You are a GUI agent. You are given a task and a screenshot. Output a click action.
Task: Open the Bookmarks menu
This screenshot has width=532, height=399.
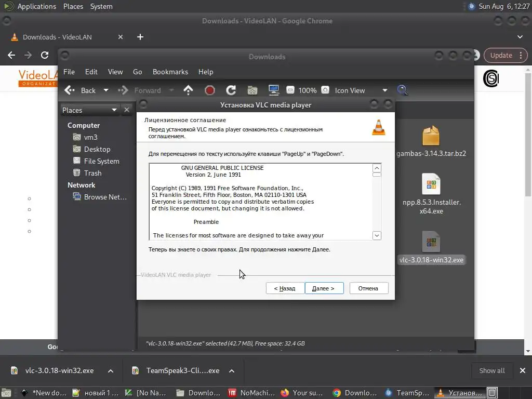click(x=170, y=72)
